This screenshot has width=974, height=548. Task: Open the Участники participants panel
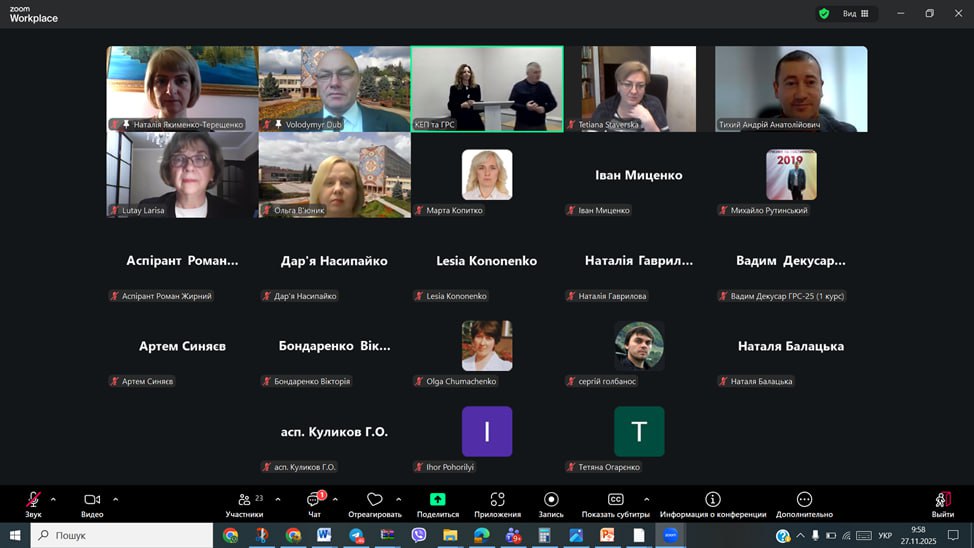[x=244, y=500]
